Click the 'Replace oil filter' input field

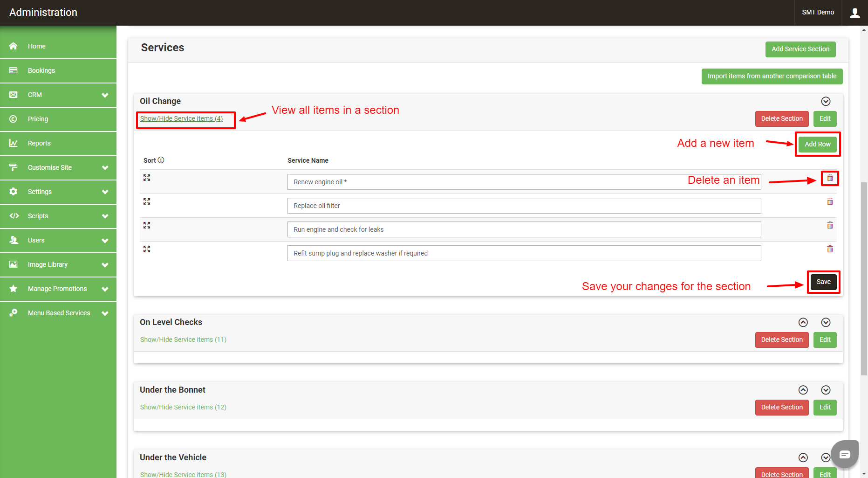click(524, 206)
